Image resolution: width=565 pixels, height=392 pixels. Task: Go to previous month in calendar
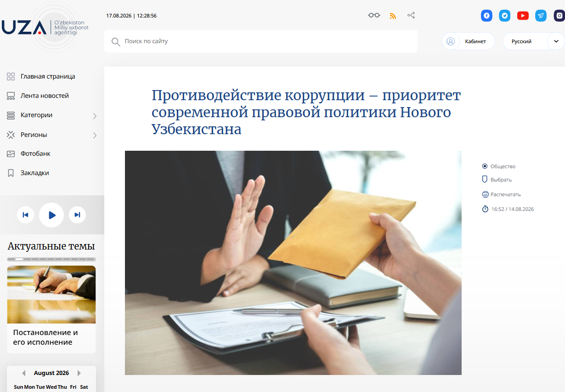(24, 373)
